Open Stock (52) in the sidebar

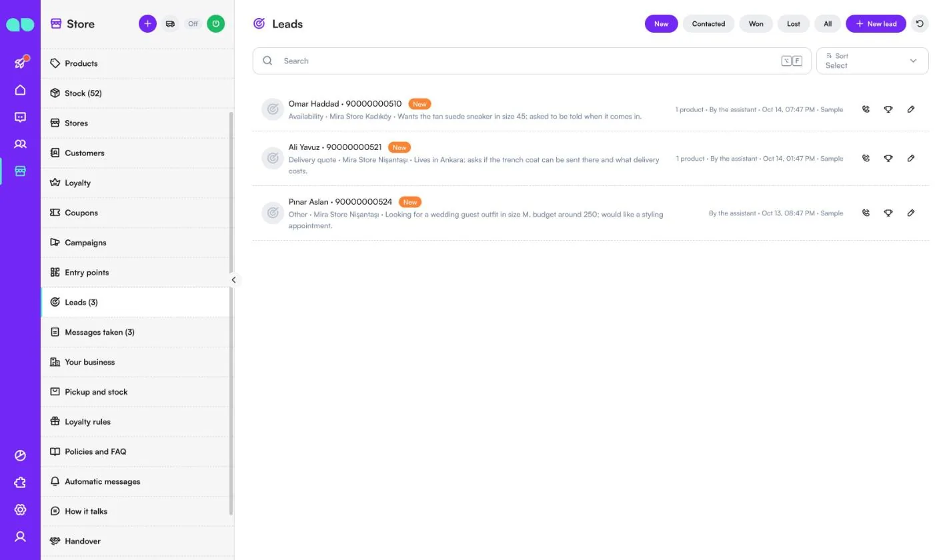(x=137, y=93)
